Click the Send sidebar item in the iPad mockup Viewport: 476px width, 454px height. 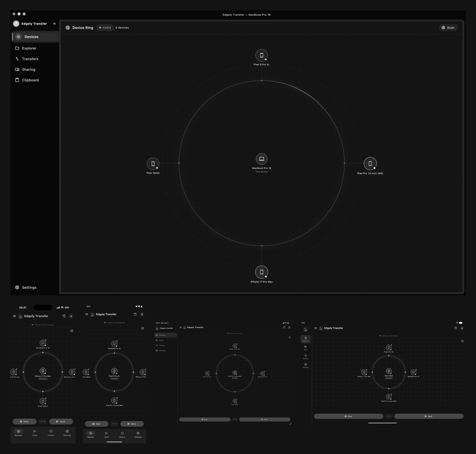point(165,341)
